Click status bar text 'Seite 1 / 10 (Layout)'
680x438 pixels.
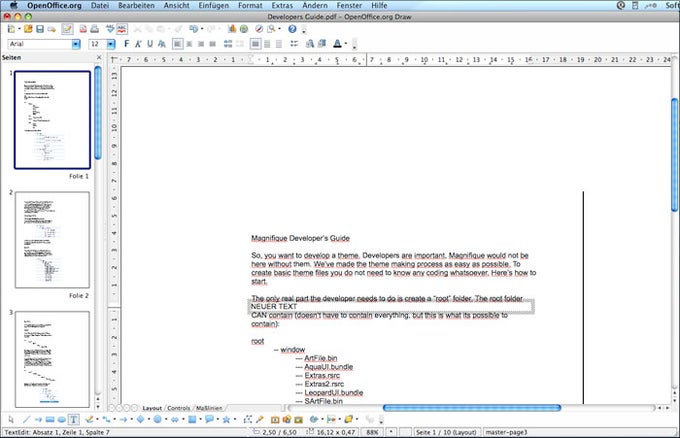[x=446, y=432]
